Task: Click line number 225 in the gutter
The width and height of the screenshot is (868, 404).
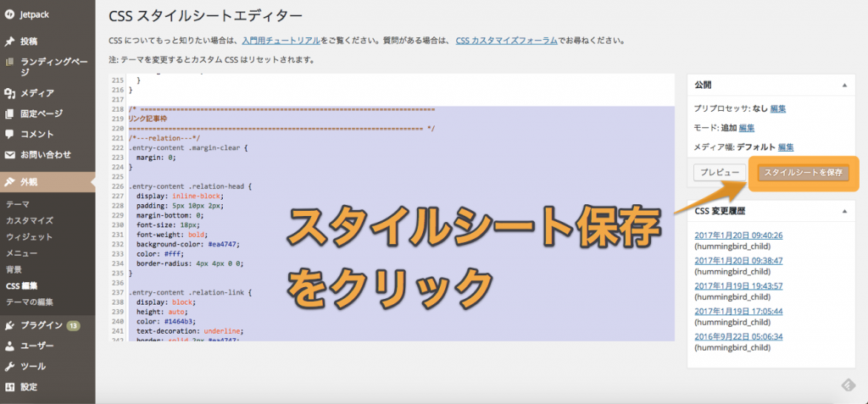Action: tap(117, 177)
